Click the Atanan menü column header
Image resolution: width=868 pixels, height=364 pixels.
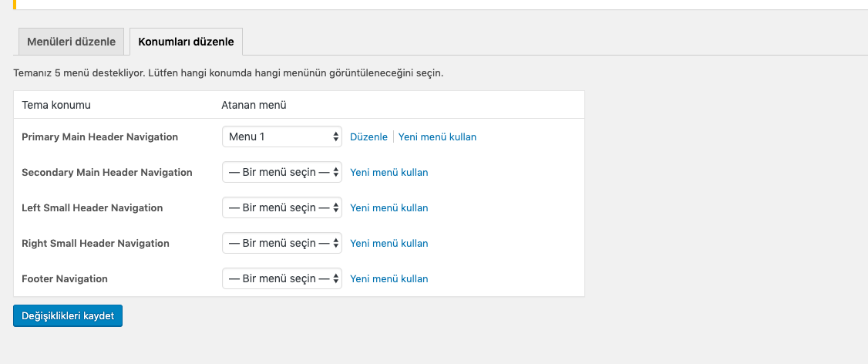(x=254, y=105)
